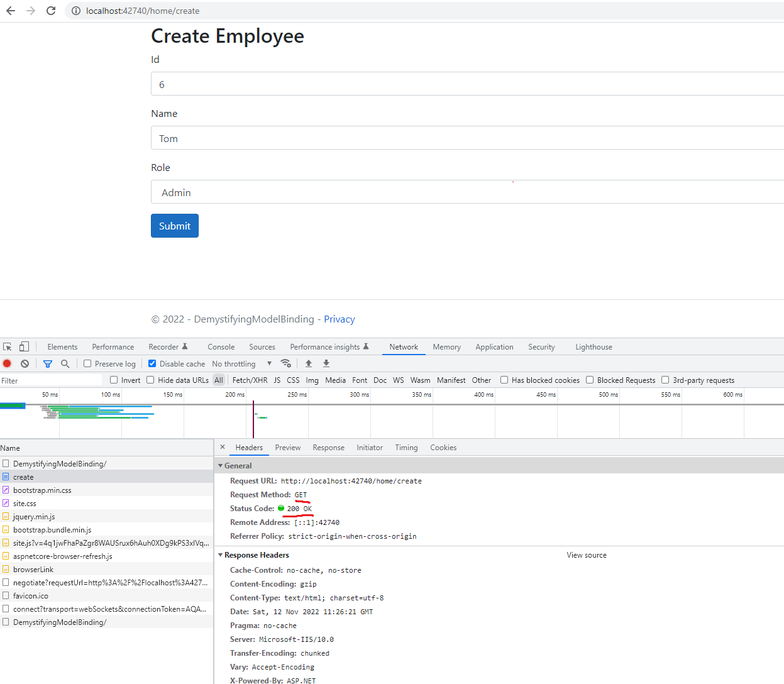Open the Lighthouse panel

click(594, 346)
